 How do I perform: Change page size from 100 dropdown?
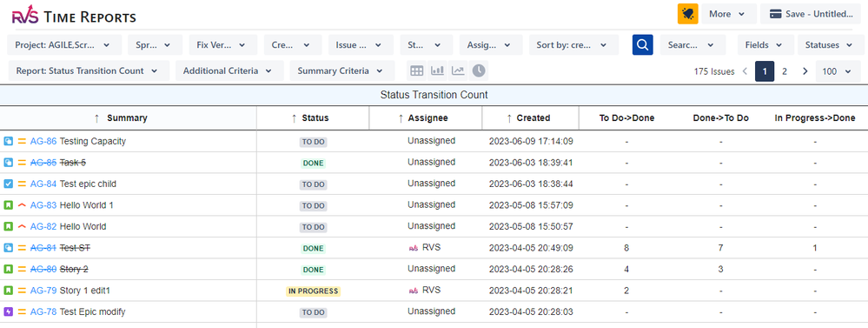pyautogui.click(x=838, y=71)
